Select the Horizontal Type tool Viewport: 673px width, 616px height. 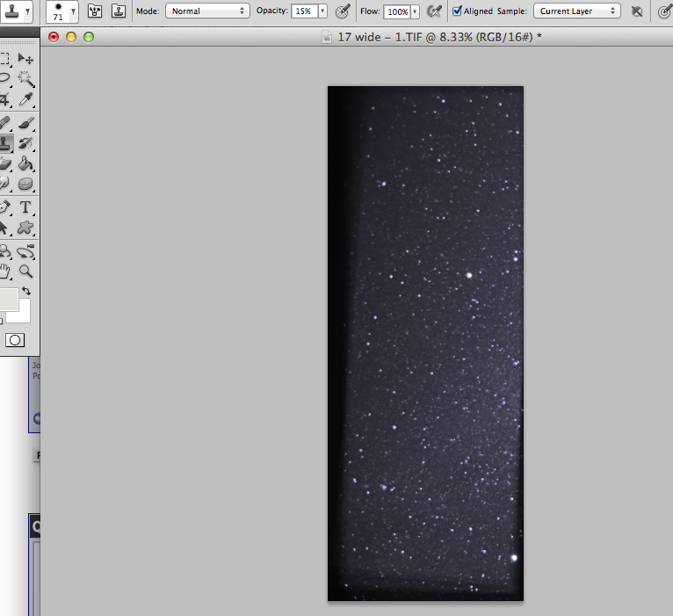point(25,207)
